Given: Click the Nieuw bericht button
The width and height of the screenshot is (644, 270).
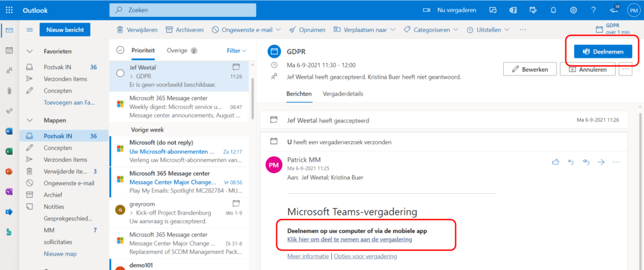Looking at the screenshot, I should click(x=65, y=30).
